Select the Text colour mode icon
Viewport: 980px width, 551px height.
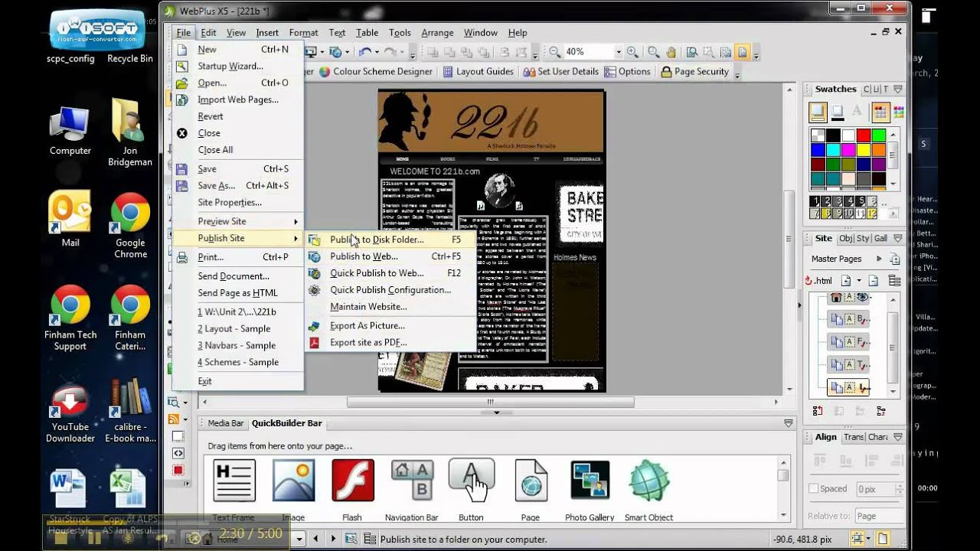tap(857, 112)
